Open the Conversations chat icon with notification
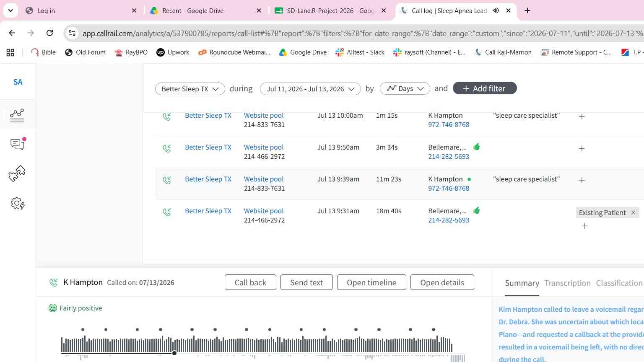Screen dimensions: 644x362 pyautogui.click(x=18, y=144)
